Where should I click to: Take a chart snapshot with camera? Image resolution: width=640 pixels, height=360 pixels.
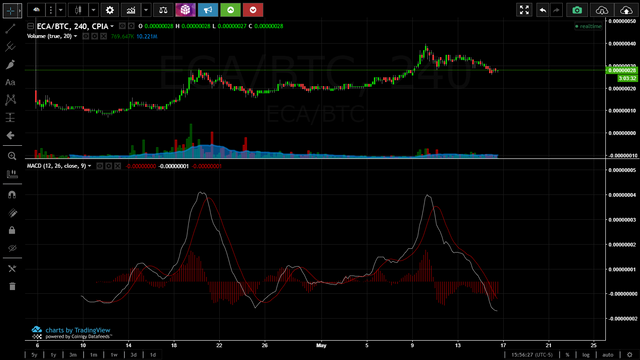pos(577,10)
